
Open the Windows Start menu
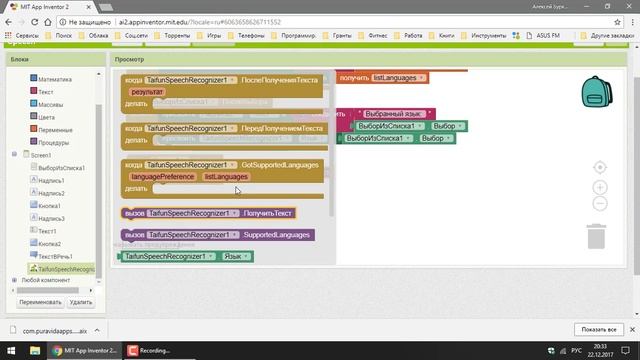tap(11, 351)
